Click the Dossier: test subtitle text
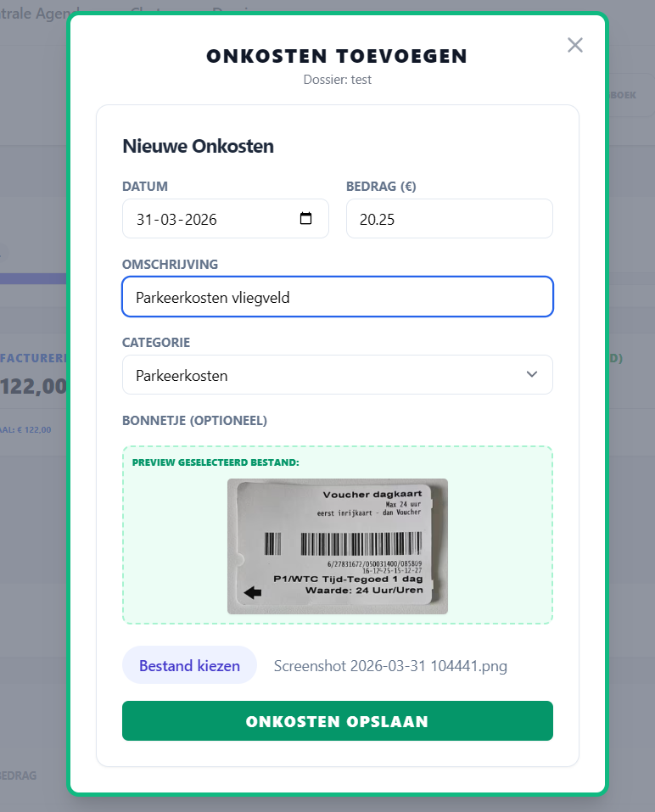The width and height of the screenshot is (655, 812). point(337,79)
